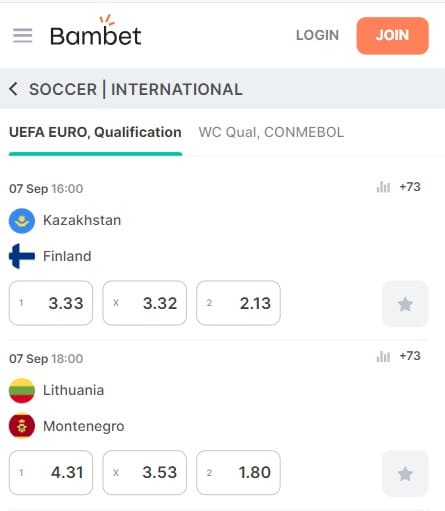
Task: Go back using the left chevron
Action: [x=13, y=89]
